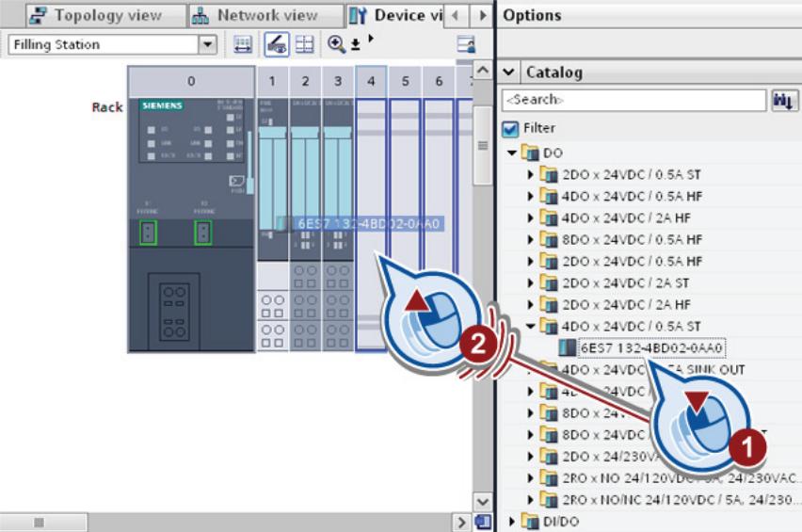
Task: Select the SIEMENS CPU module in slot 0
Action: pos(191,225)
